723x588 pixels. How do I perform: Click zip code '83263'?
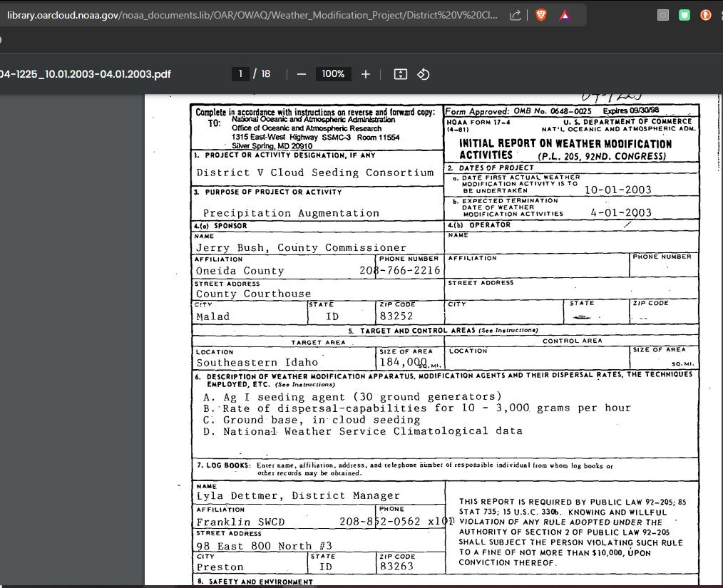tap(396, 567)
